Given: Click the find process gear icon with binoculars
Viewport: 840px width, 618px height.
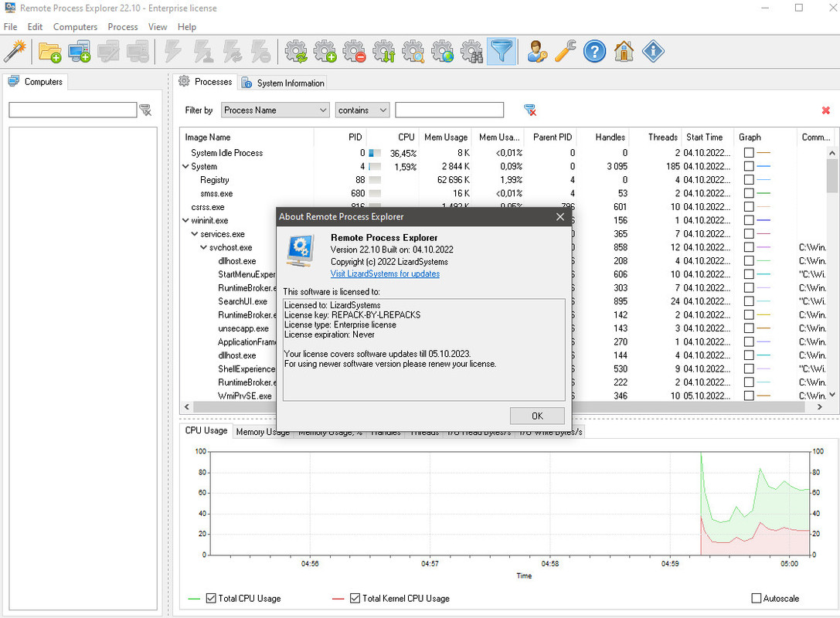Looking at the screenshot, I should pyautogui.click(x=472, y=52).
